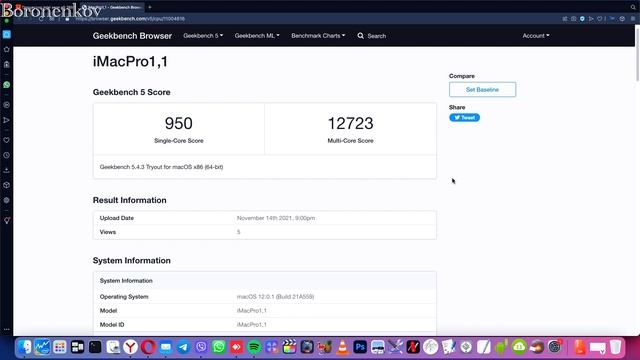
Task: Open sidebar three-dots setup menu
Action: pos(7,329)
